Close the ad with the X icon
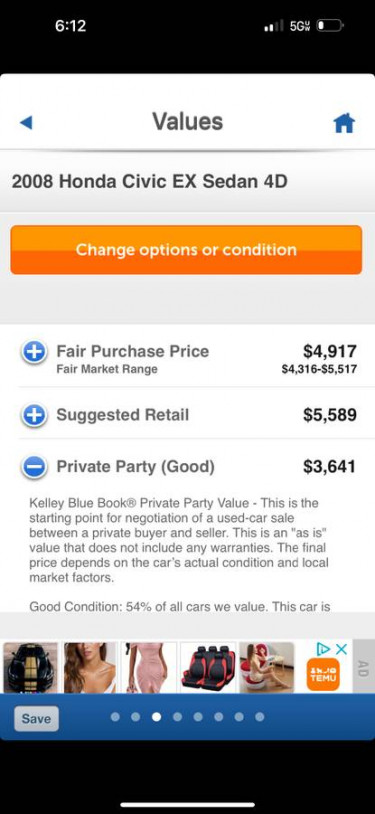Image resolution: width=375 pixels, height=814 pixels. click(341, 649)
